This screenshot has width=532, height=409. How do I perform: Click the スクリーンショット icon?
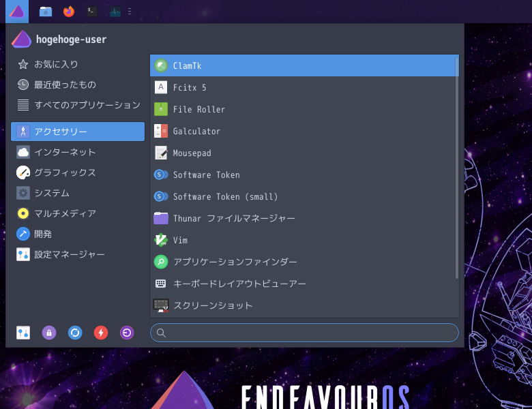[161, 305]
